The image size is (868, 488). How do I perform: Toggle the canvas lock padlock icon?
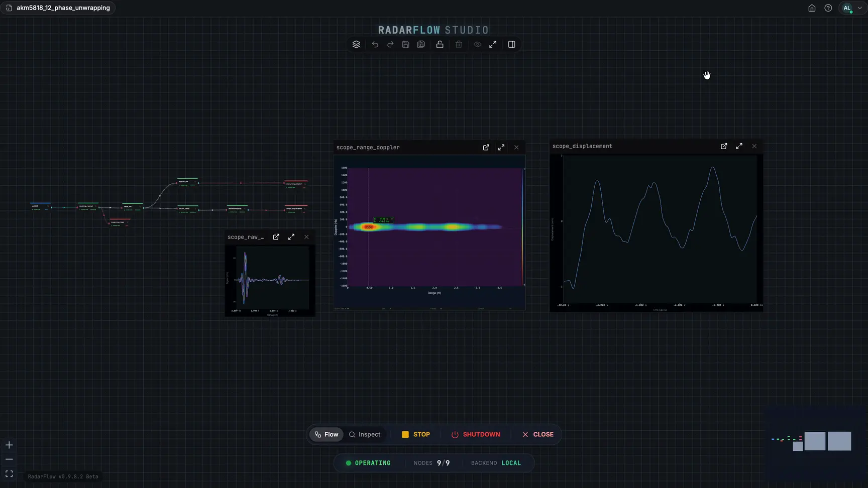(x=440, y=44)
